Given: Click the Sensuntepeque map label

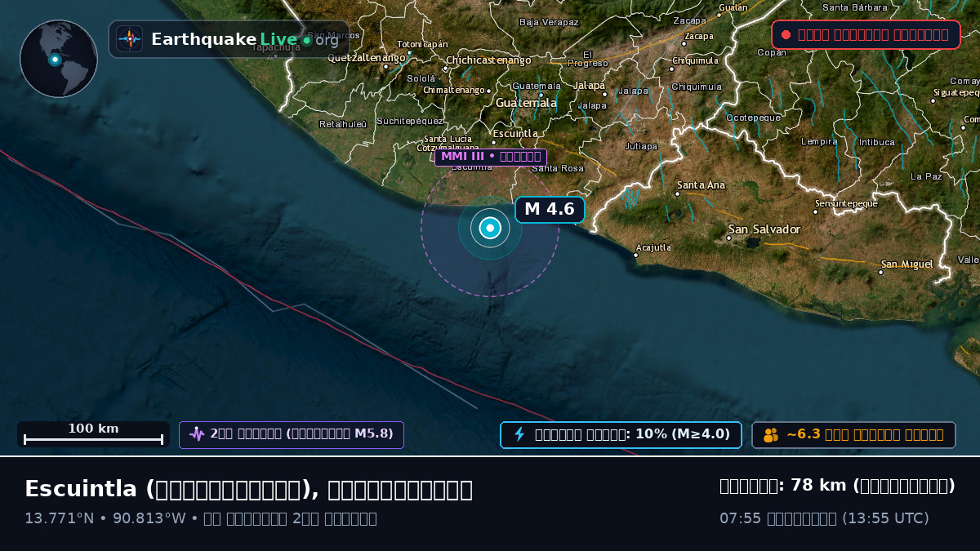Looking at the screenshot, I should 846,202.
